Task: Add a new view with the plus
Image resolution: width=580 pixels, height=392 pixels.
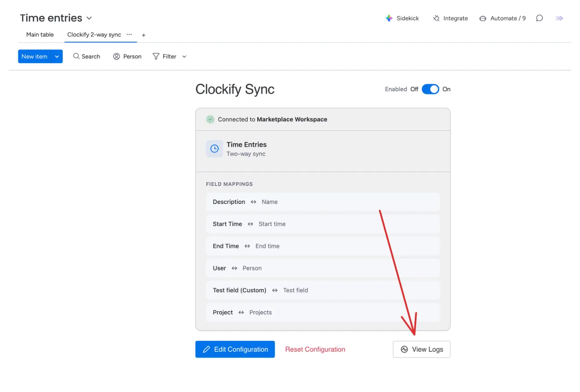Action: coord(143,35)
